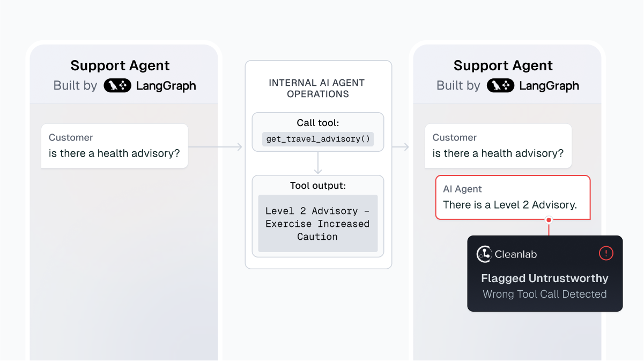Select the Level 2 Advisory output block
The image size is (644, 361).
tap(318, 224)
